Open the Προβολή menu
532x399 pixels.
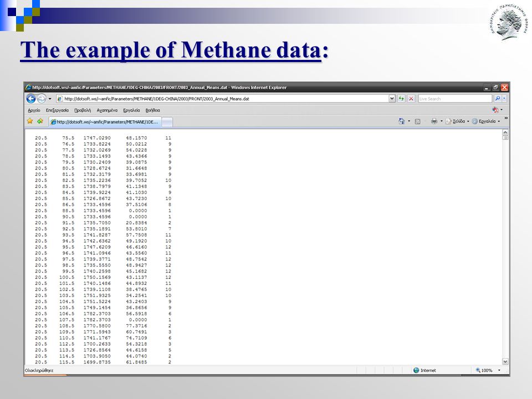(83, 110)
